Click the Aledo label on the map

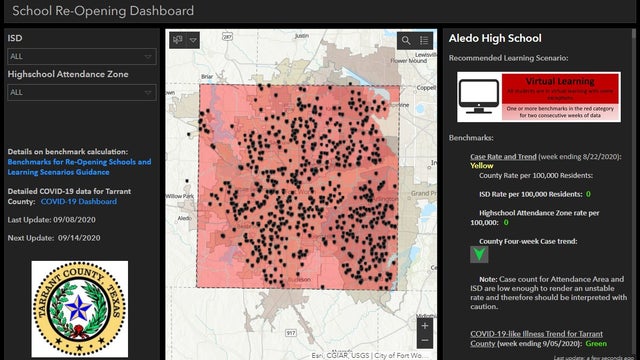[x=184, y=218]
